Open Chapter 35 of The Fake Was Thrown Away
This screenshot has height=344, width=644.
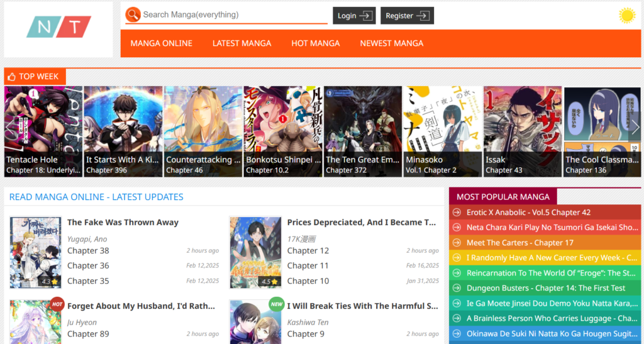click(88, 280)
